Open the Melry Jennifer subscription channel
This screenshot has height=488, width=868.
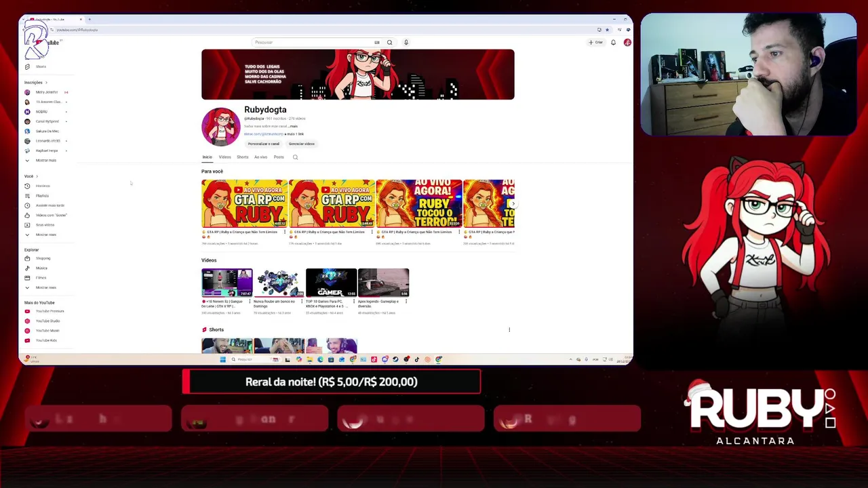[45, 92]
